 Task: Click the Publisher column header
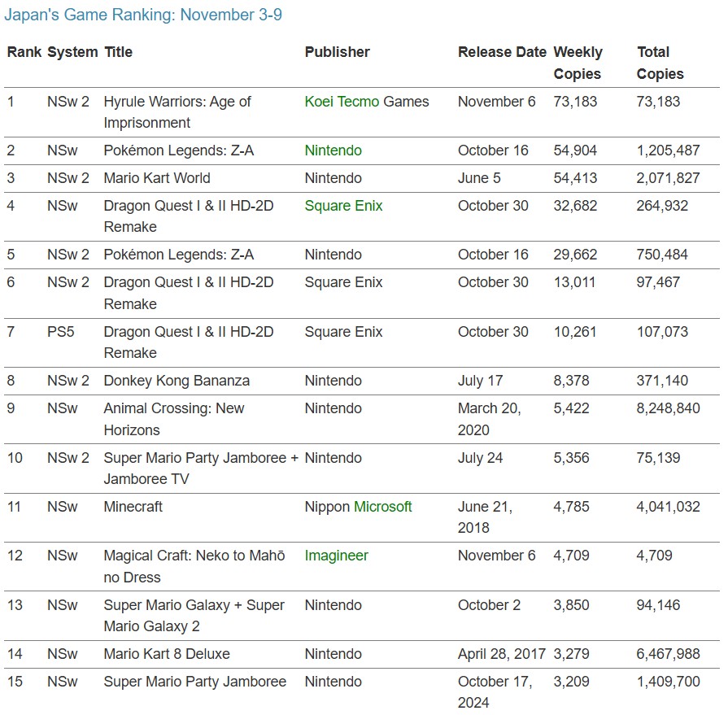tap(337, 52)
